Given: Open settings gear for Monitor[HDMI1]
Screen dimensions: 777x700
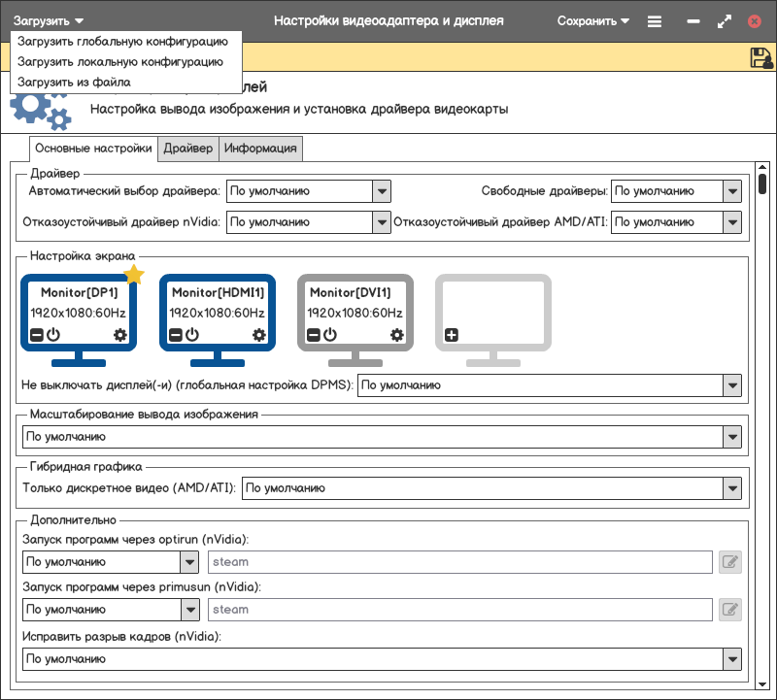Looking at the screenshot, I should pos(258,335).
